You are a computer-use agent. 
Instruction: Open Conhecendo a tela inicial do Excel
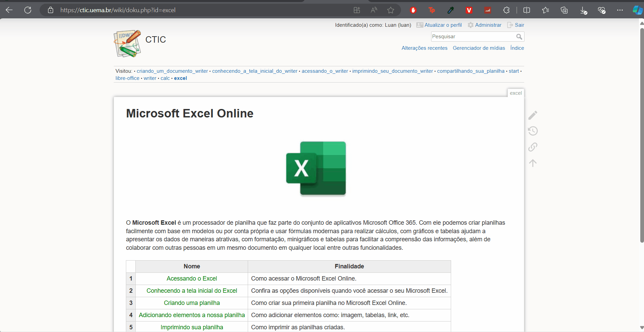pos(192,291)
